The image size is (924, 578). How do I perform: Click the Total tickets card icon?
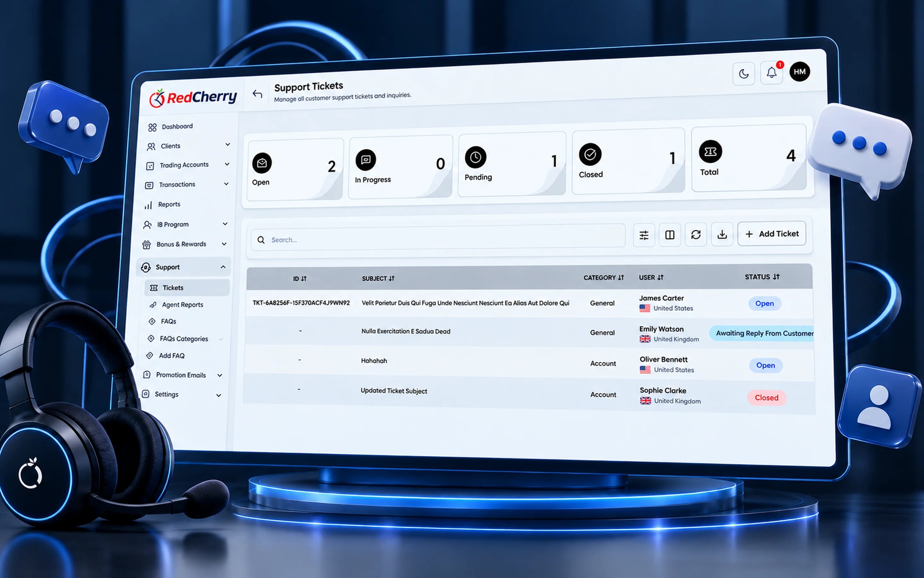point(710,152)
